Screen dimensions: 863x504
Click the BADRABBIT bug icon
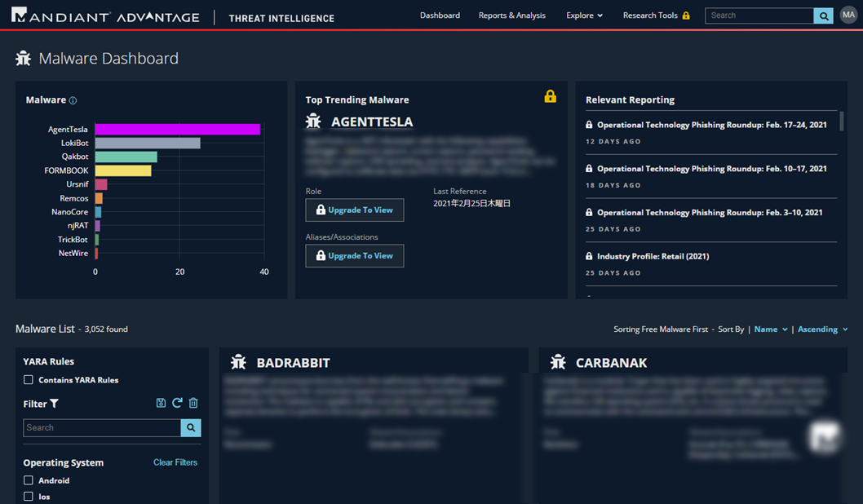238,362
